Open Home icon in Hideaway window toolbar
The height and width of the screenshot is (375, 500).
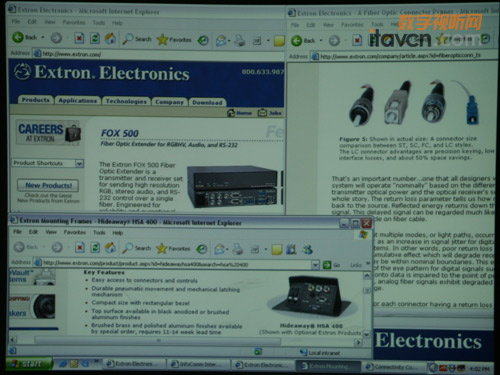tap(110, 248)
